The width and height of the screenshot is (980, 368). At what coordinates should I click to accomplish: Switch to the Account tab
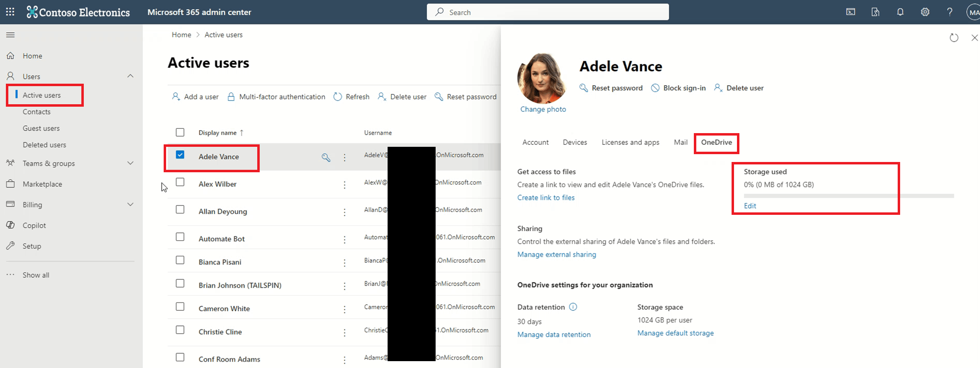click(x=535, y=142)
